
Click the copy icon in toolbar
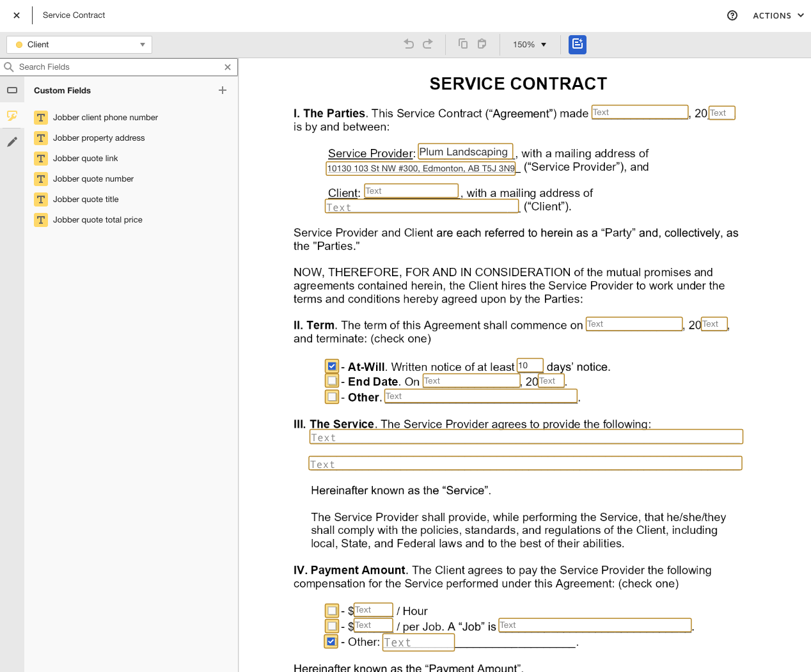coord(463,44)
